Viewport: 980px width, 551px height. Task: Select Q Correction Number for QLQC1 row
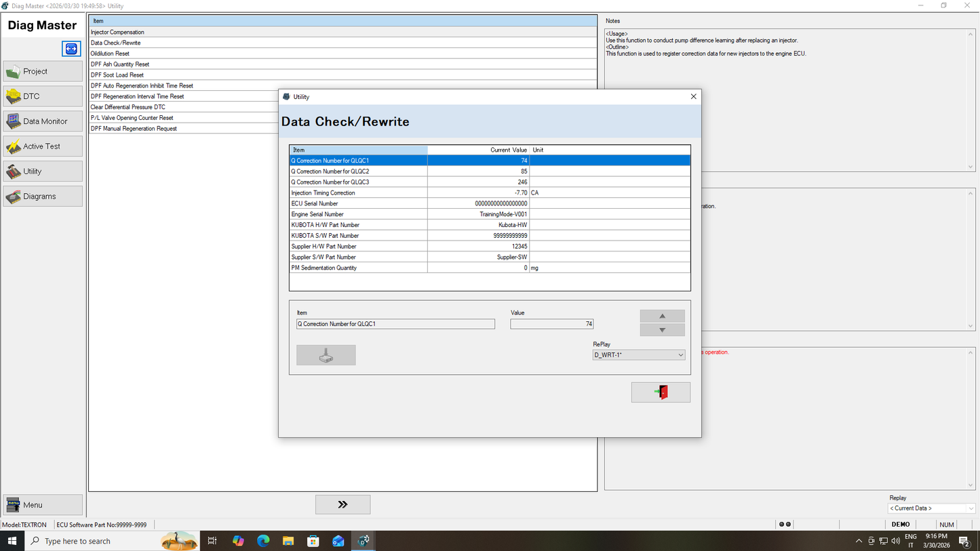coord(490,161)
